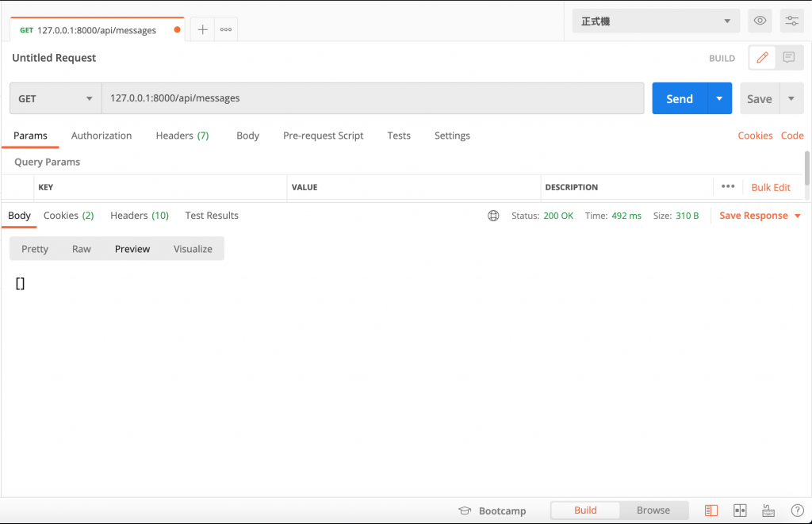Click the unsaved changes orange dot on tab
The image size is (812, 524).
(x=177, y=29)
